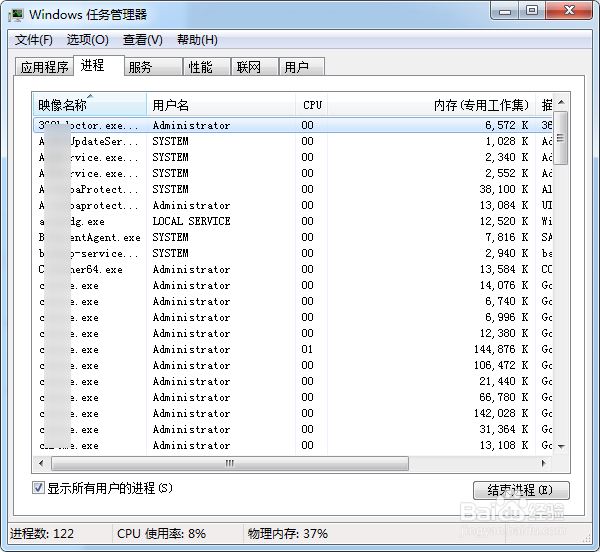Click the 结束进程(E) button
This screenshot has width=600, height=552.
(x=521, y=490)
